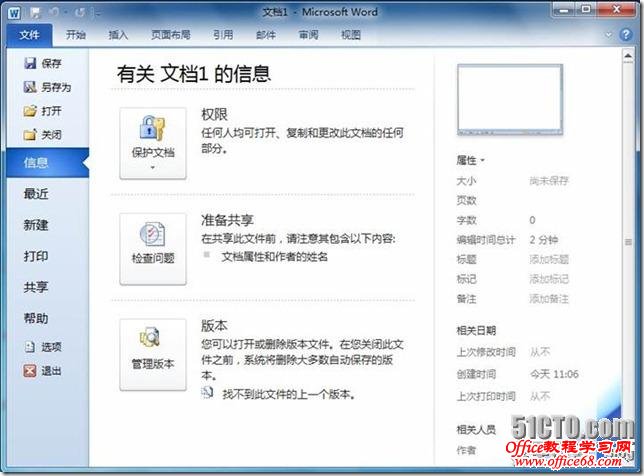Image resolution: width=644 pixels, height=476 pixels.
Task: Click the Undo icon in quick access toolbar
Action: click(x=54, y=13)
